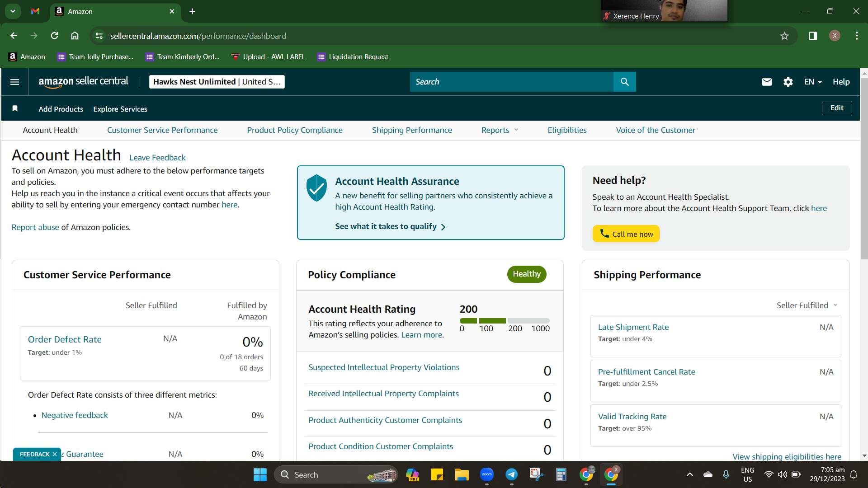
Task: Click the Call me now button
Action: click(626, 234)
